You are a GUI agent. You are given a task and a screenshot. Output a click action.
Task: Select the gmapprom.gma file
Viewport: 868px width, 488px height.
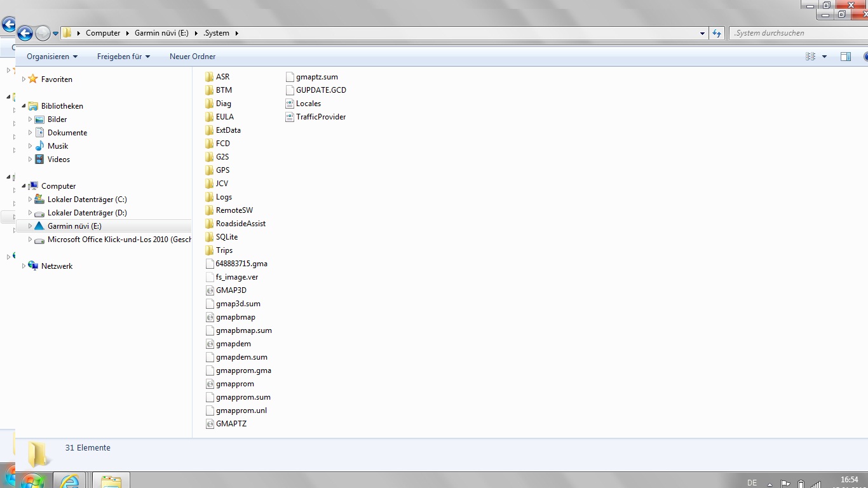tap(239, 370)
